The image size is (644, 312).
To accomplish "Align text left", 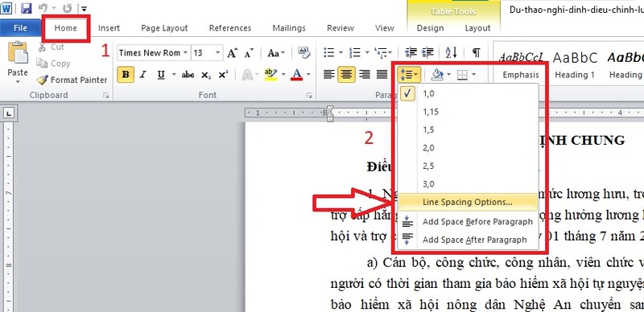I will [329, 75].
